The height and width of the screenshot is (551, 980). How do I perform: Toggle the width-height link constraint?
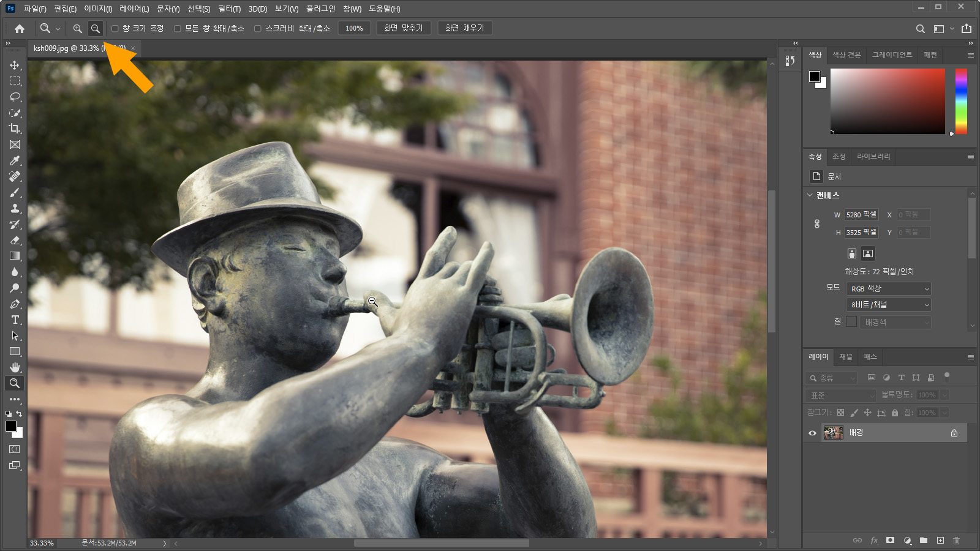(x=817, y=223)
